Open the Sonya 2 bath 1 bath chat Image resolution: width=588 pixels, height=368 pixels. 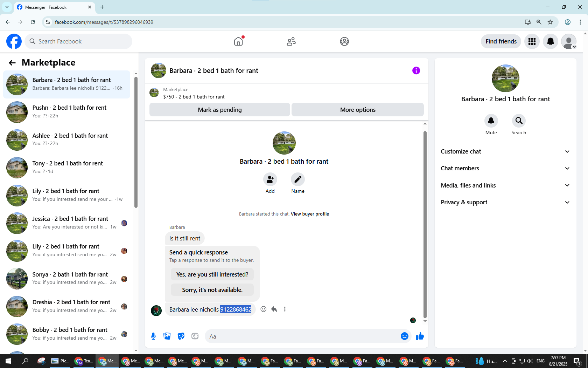(66, 279)
